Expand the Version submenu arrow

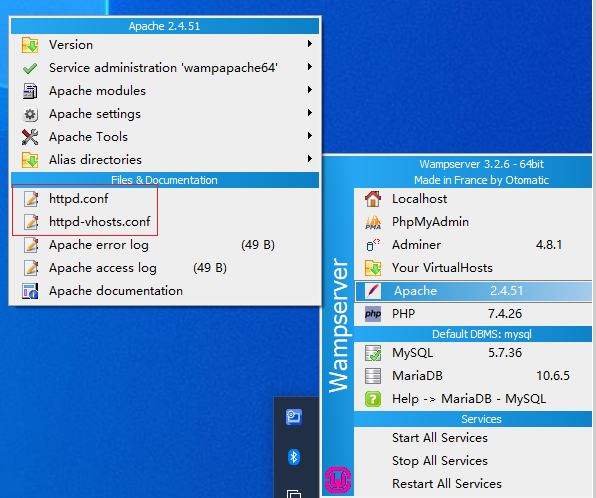tap(310, 44)
